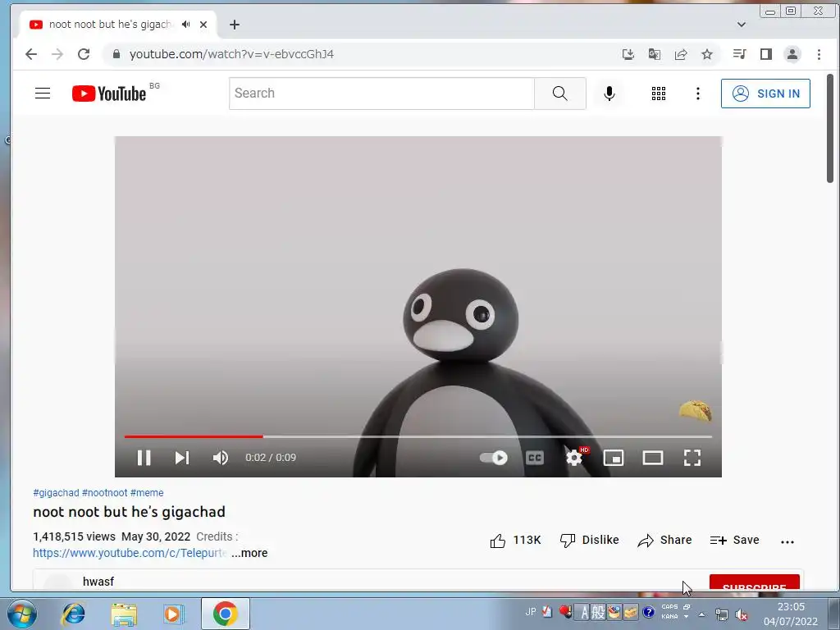This screenshot has height=630, width=840.
Task: Click the page vertical scrollbar
Action: (830, 129)
